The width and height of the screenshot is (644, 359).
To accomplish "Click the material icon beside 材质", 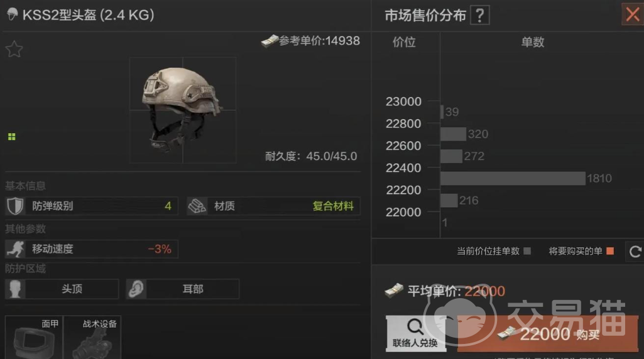I will [x=197, y=206].
